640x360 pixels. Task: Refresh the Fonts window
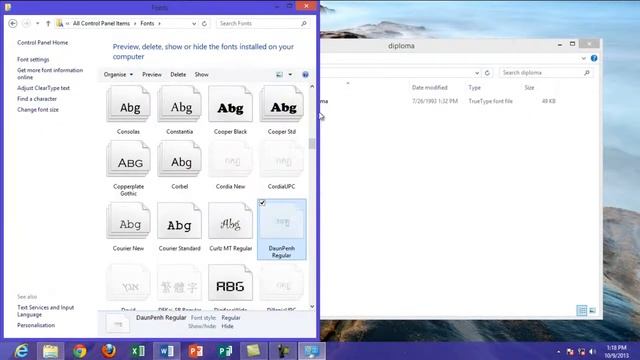pyautogui.click(x=204, y=23)
